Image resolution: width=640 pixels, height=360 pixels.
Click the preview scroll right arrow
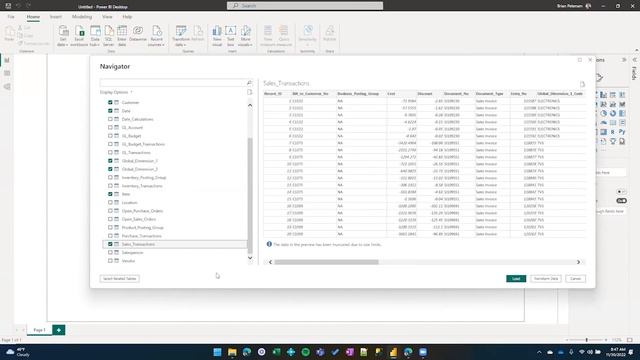pyautogui.click(x=578, y=262)
